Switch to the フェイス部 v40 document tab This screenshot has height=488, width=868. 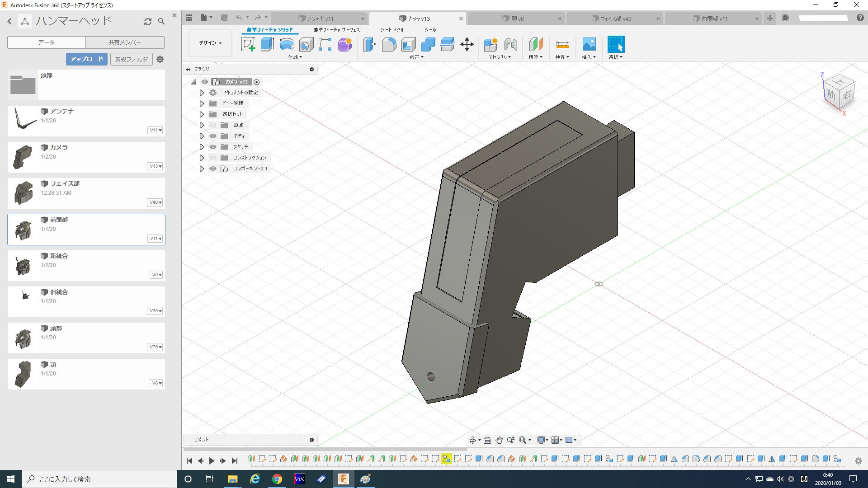pyautogui.click(x=615, y=19)
